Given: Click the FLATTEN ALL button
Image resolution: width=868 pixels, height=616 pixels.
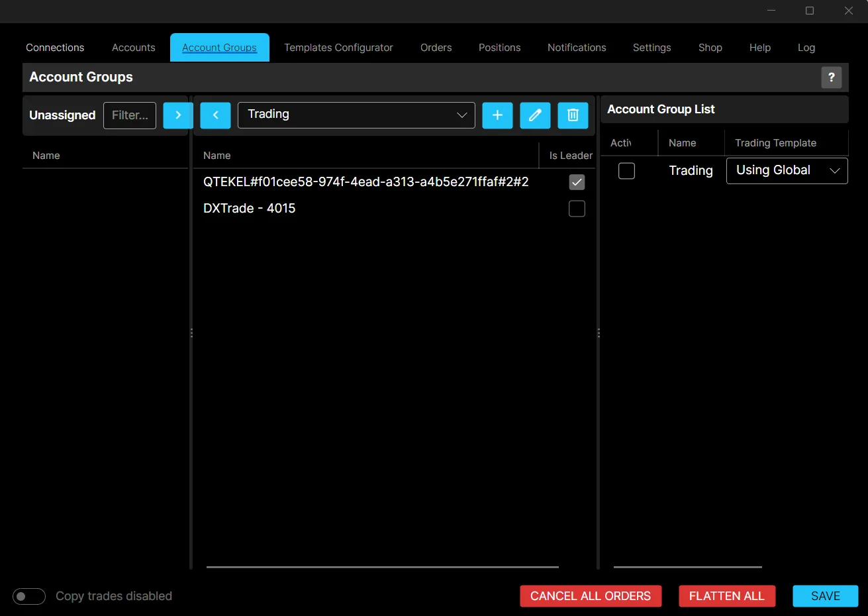Looking at the screenshot, I should (726, 596).
